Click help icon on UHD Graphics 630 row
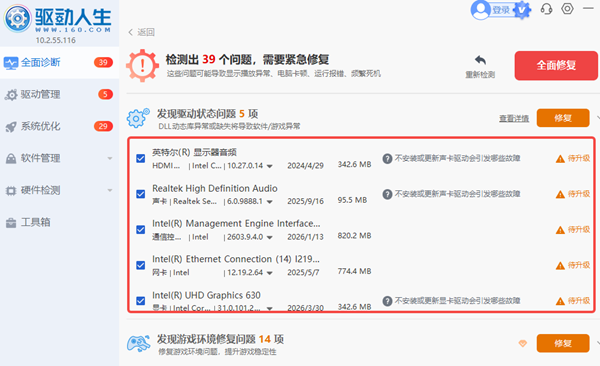This screenshot has height=366, width=600. (387, 301)
